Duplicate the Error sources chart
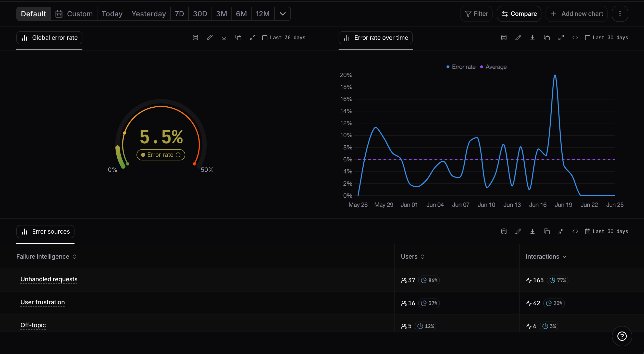 click(x=547, y=232)
